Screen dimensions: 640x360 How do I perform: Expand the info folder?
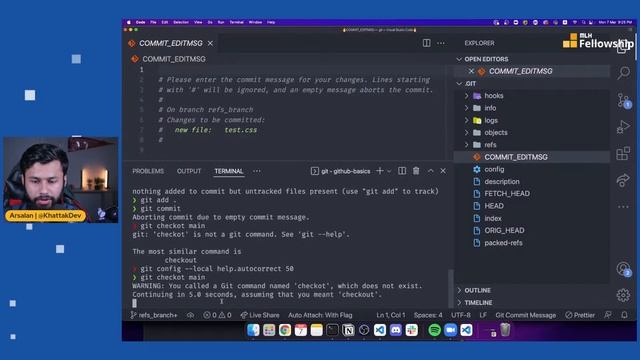[484, 108]
